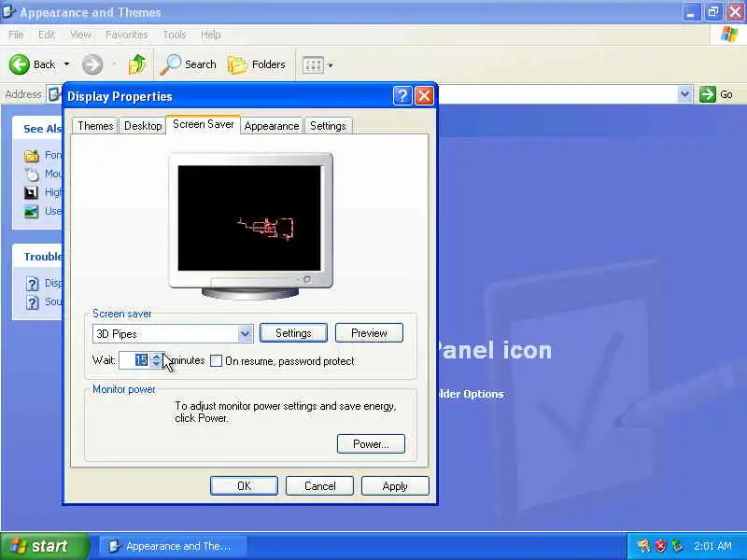Click the Preview button
This screenshot has height=560, width=747.
pyautogui.click(x=369, y=333)
